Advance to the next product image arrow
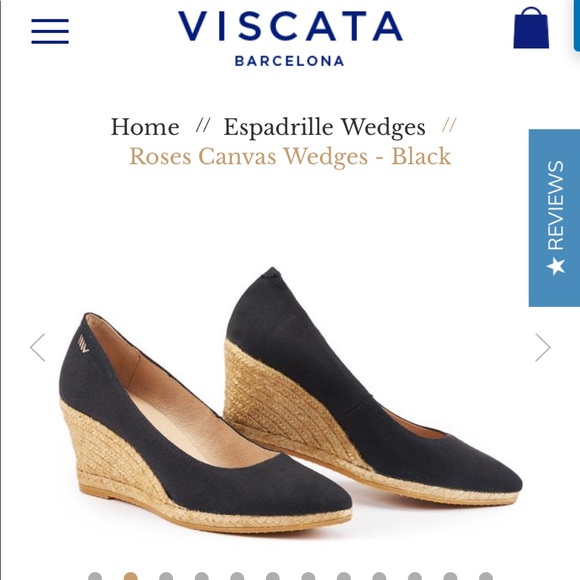 tap(543, 347)
